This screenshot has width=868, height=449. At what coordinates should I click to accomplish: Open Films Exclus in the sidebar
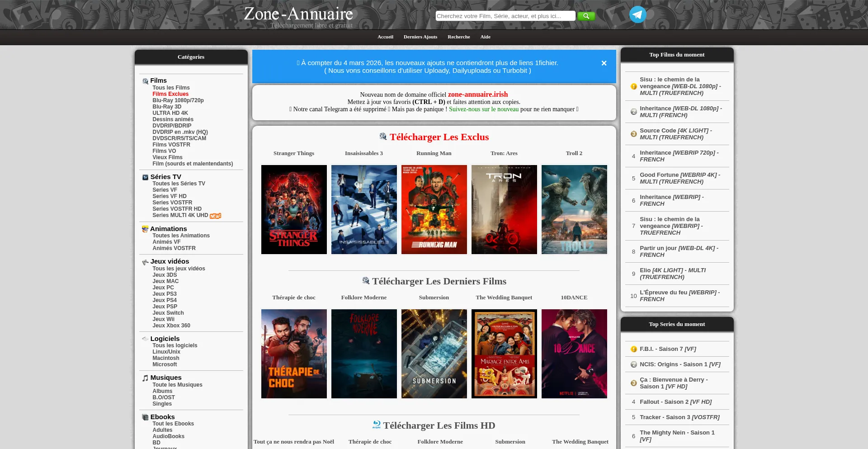(170, 94)
